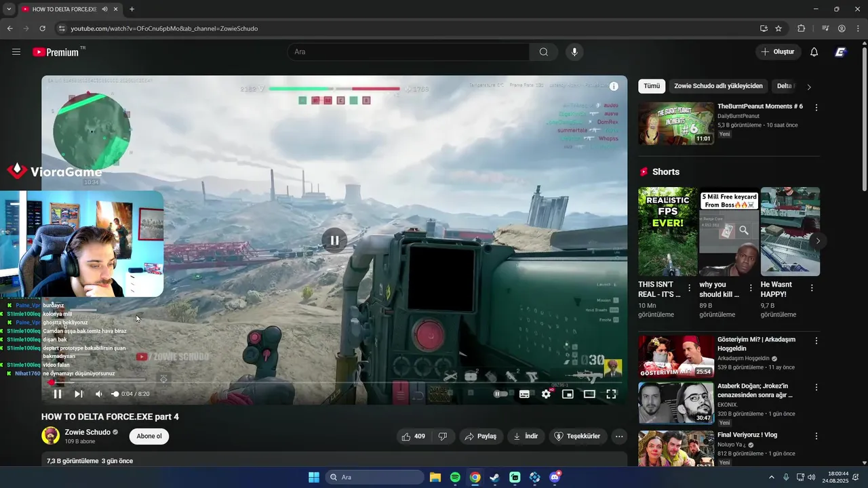This screenshot has width=868, height=488.
Task: Open the YouTube account avatar menu
Action: click(840, 52)
